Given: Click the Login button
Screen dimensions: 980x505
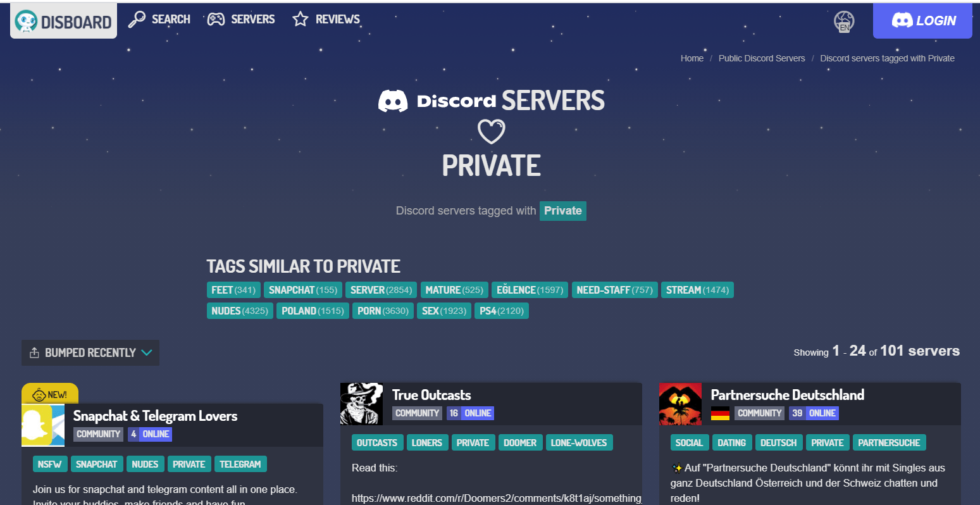Looking at the screenshot, I should pos(922,21).
